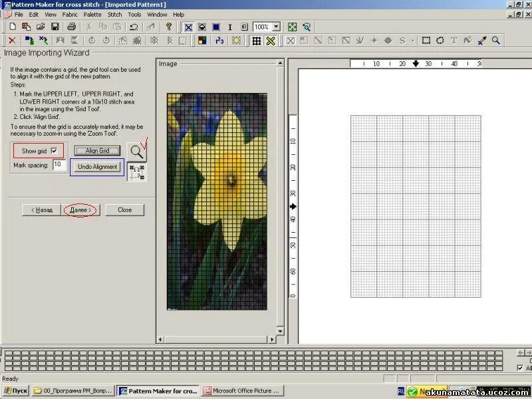Click the Далее next button

click(x=80, y=210)
